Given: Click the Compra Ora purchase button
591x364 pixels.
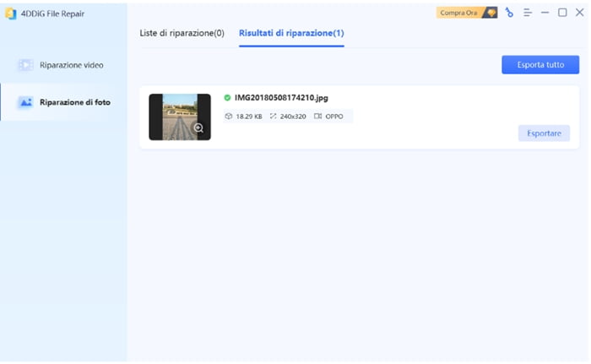Looking at the screenshot, I should click(467, 13).
